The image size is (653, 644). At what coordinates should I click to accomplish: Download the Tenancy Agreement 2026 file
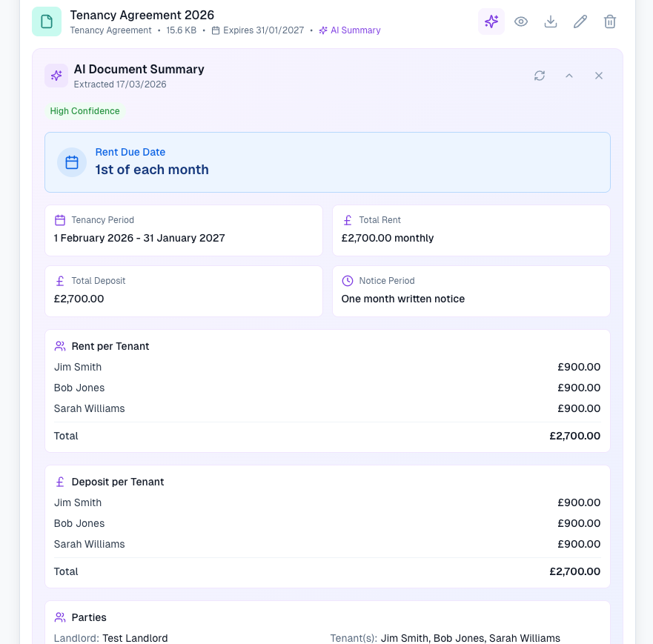pyautogui.click(x=551, y=21)
